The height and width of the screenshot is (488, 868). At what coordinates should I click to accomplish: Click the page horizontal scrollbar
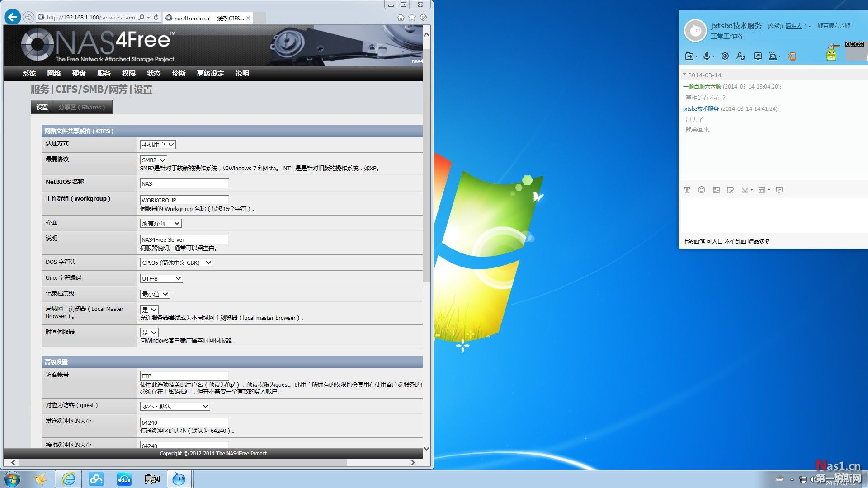point(183,462)
